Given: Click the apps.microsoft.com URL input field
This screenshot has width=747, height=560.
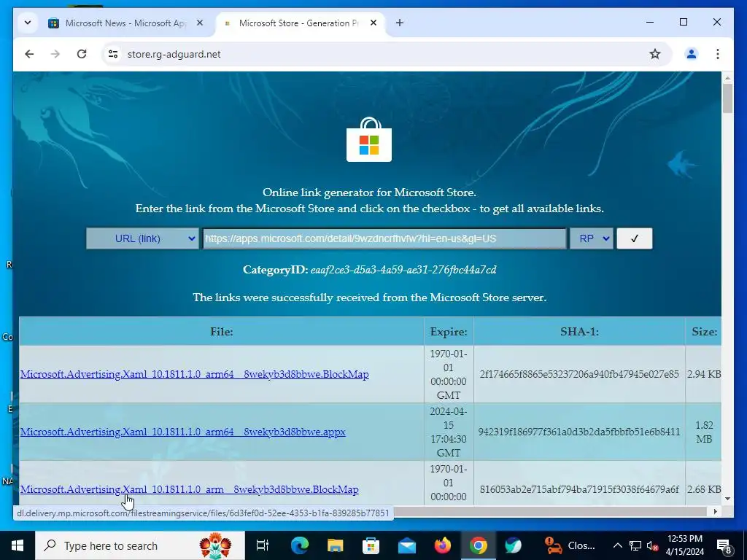Looking at the screenshot, I should click(x=384, y=238).
